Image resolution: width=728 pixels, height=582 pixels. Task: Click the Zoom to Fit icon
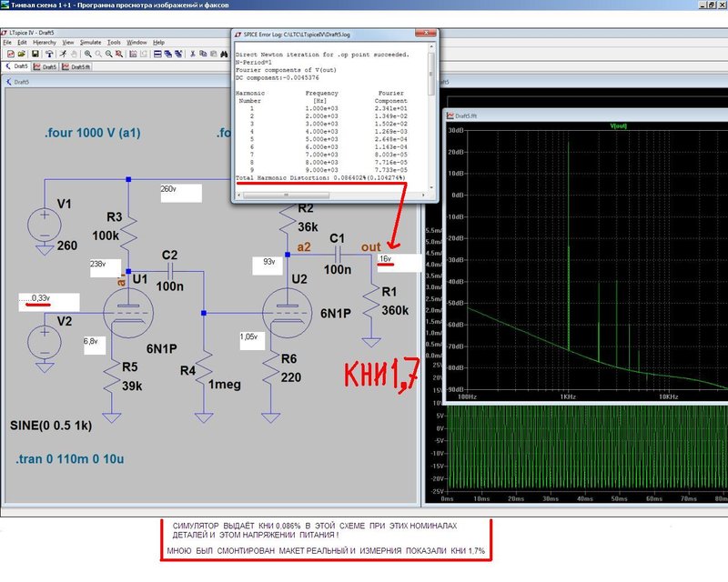pyautogui.click(x=119, y=54)
